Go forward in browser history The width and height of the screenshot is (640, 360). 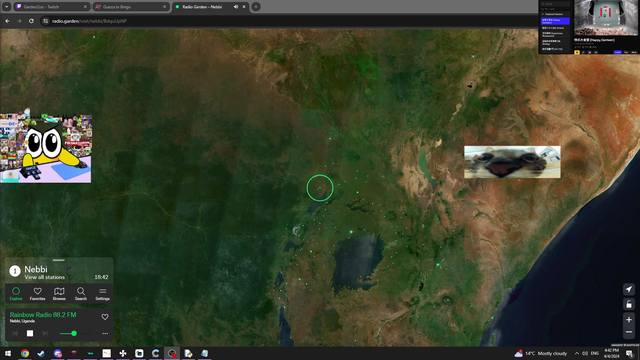click(x=19, y=21)
